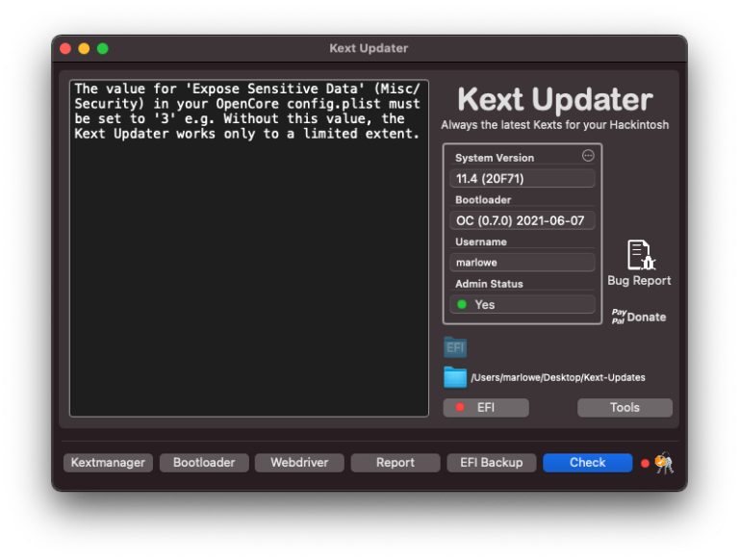Open the Tools panel

[x=624, y=408]
